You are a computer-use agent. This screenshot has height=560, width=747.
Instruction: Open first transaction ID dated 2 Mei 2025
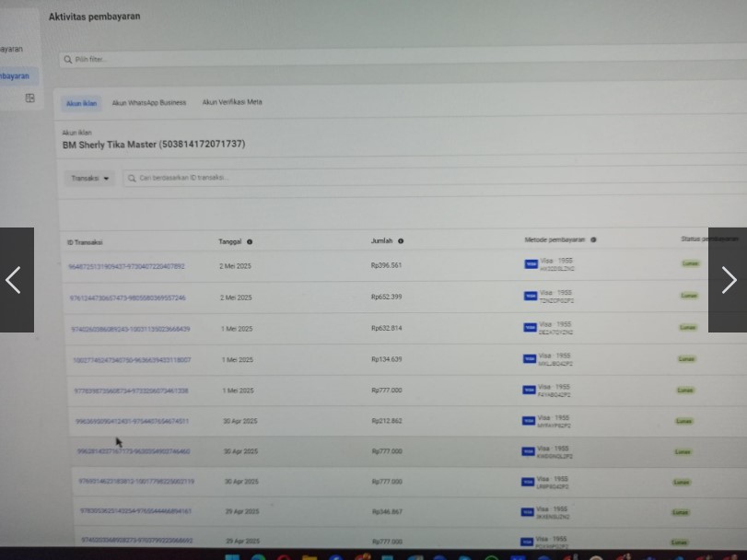click(126, 266)
